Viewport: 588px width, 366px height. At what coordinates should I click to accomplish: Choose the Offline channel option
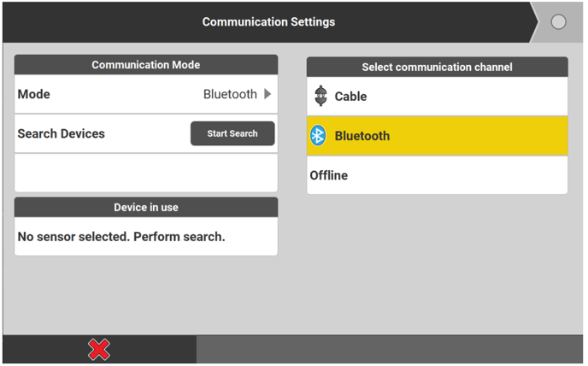coord(437,175)
